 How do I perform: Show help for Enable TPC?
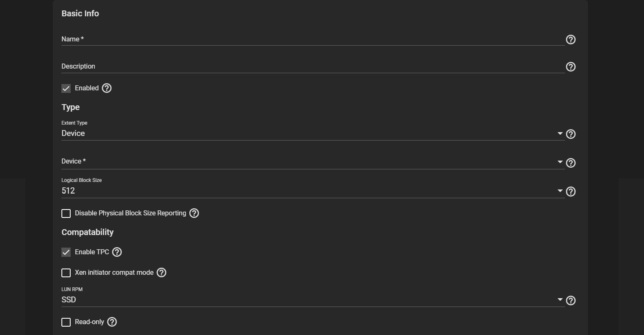[x=117, y=252]
